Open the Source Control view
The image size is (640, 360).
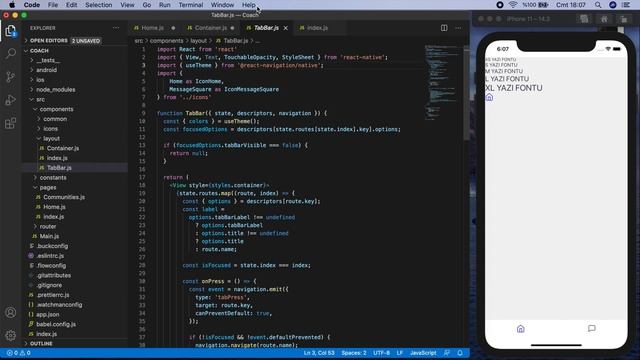tap(11, 77)
